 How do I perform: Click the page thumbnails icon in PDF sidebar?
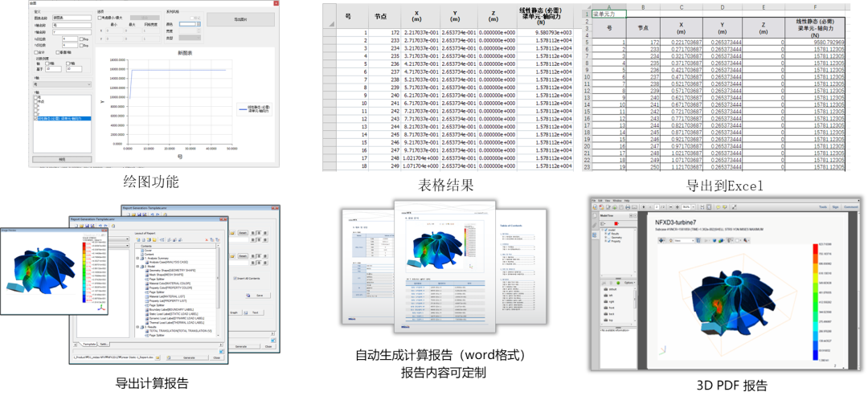click(595, 216)
